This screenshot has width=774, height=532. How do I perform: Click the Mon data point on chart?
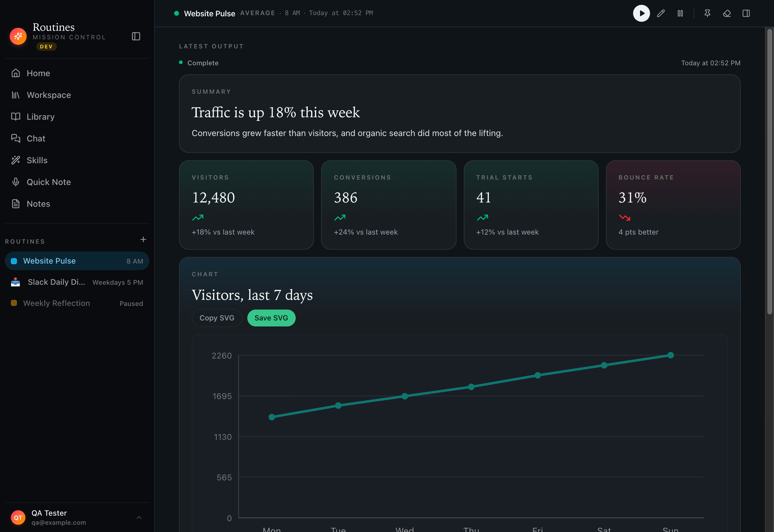tap(272, 417)
